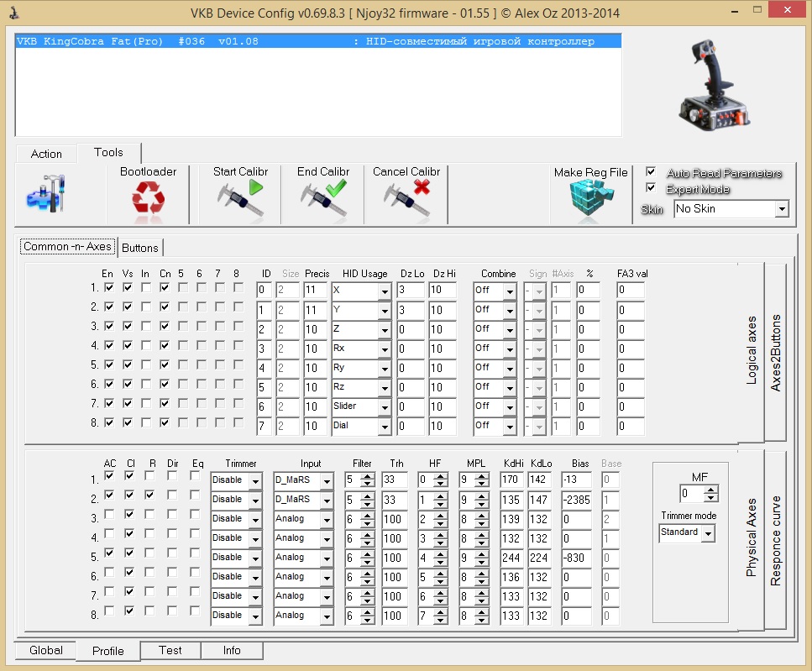
Task: Open HID Usage dropdown showing Slider
Action: [385, 407]
